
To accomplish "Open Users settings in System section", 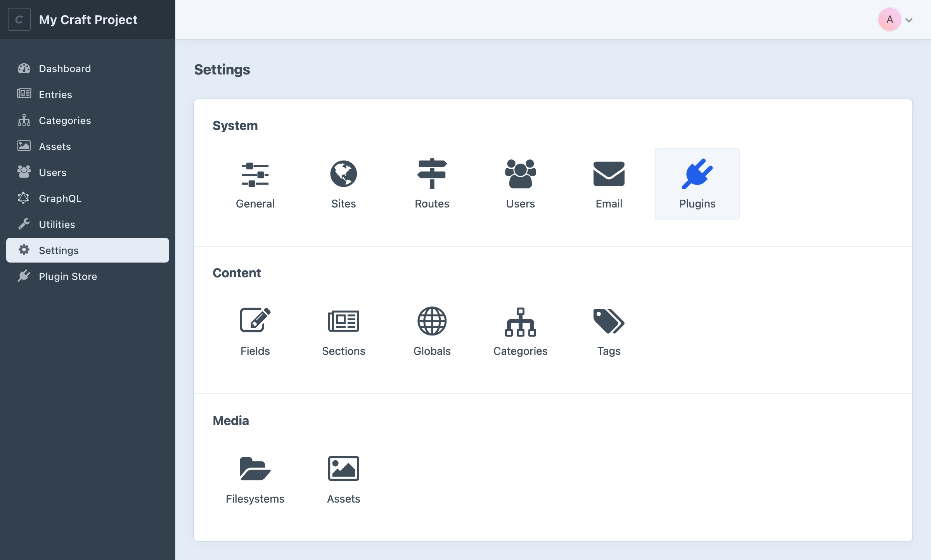I will pyautogui.click(x=520, y=184).
